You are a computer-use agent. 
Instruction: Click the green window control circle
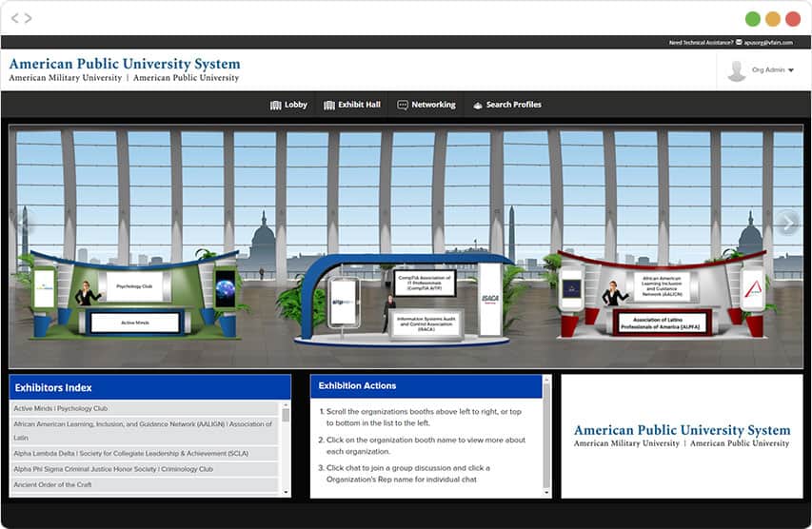tap(752, 19)
